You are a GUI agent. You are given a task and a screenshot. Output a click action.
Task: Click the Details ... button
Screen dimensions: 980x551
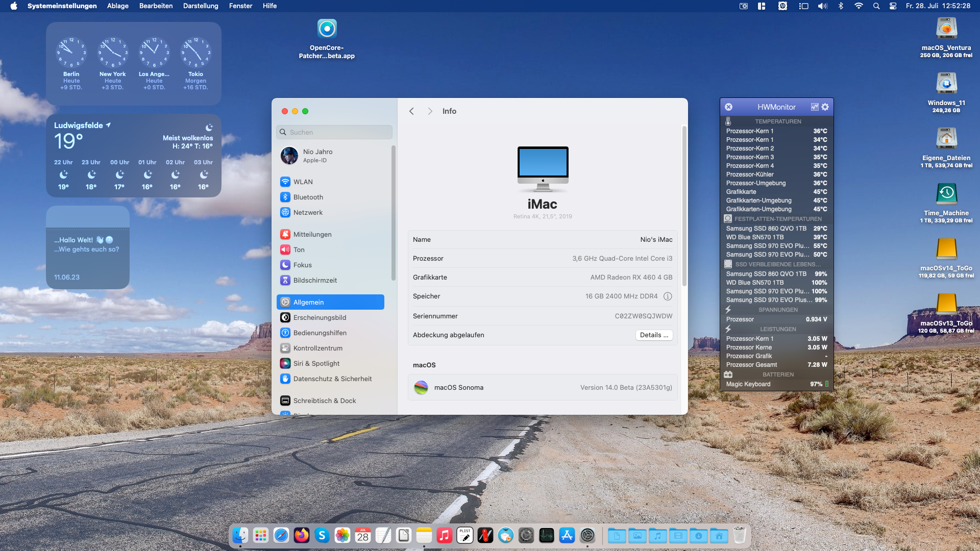coord(654,335)
